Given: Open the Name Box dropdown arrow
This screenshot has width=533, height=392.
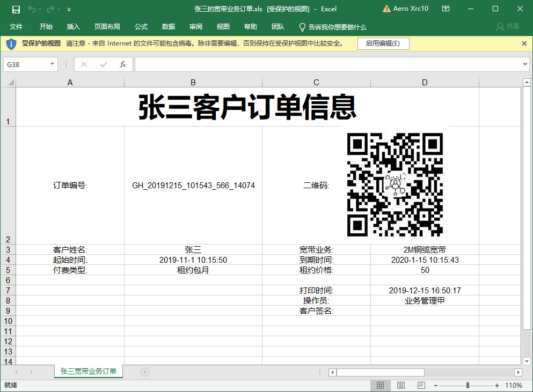Looking at the screenshot, I should (53, 64).
